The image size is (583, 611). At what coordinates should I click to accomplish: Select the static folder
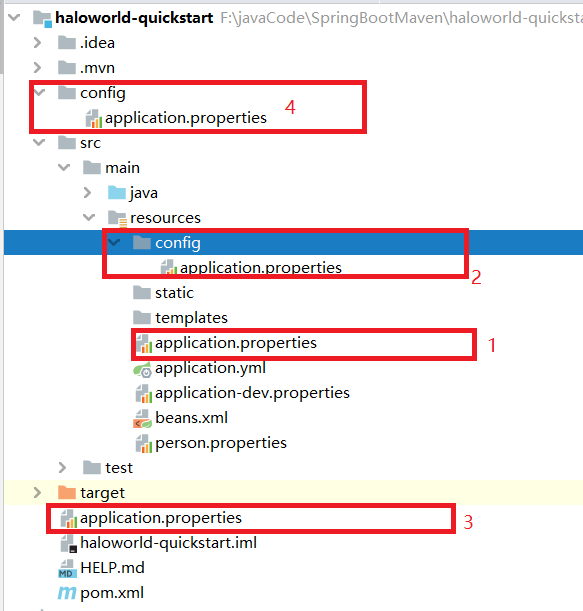(174, 293)
